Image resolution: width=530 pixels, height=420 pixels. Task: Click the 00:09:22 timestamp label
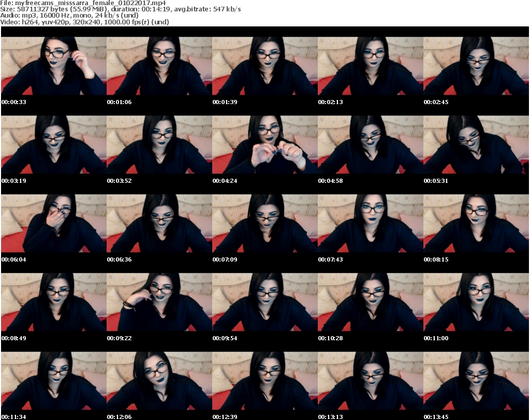point(120,338)
